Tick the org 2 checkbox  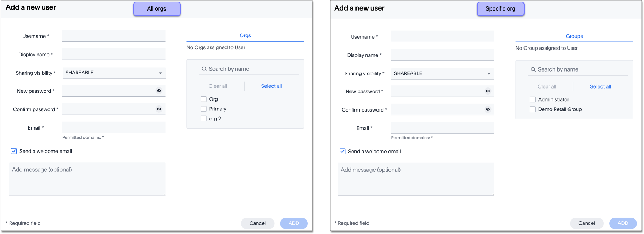point(204,119)
